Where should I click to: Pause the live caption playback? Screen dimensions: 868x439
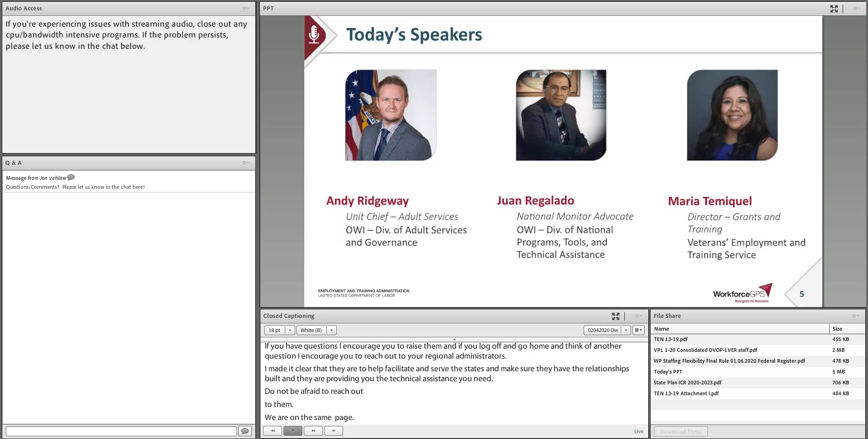293,430
